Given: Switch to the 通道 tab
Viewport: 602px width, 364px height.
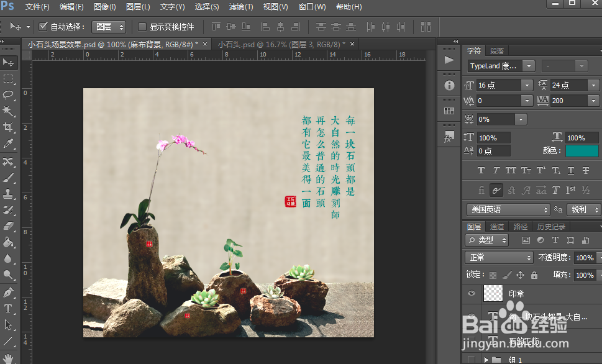Looking at the screenshot, I should tap(497, 227).
